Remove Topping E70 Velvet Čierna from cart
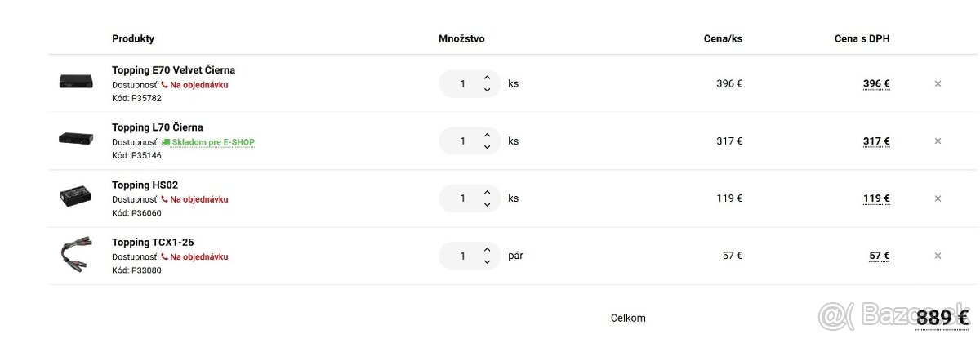The width and height of the screenshot is (980, 339). pyautogui.click(x=938, y=83)
